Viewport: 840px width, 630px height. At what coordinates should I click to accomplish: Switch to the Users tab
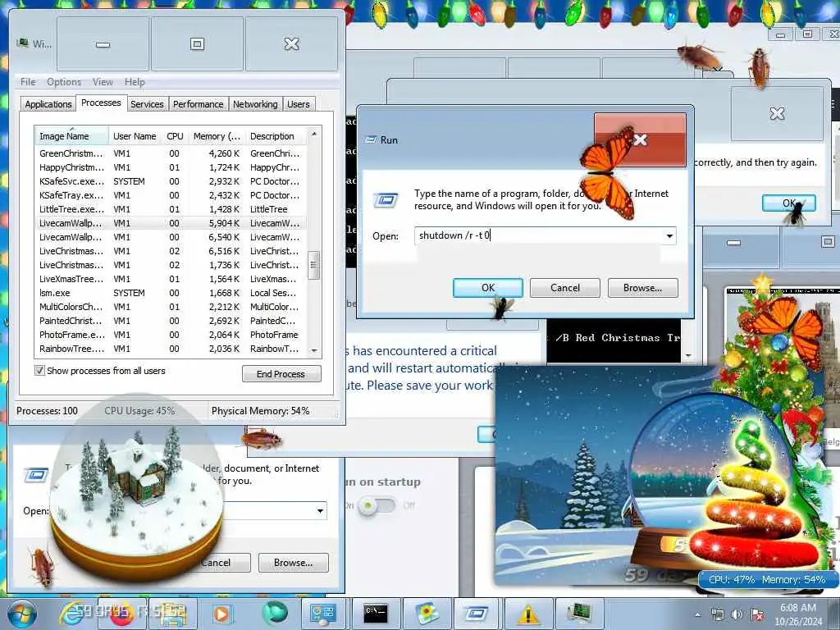[x=299, y=104]
